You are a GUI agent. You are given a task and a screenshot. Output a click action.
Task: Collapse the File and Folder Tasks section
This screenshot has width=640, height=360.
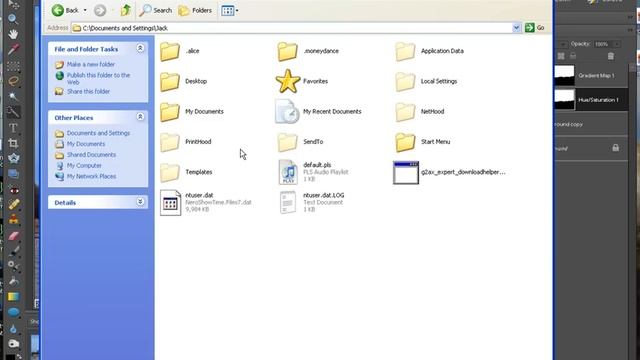[140, 49]
